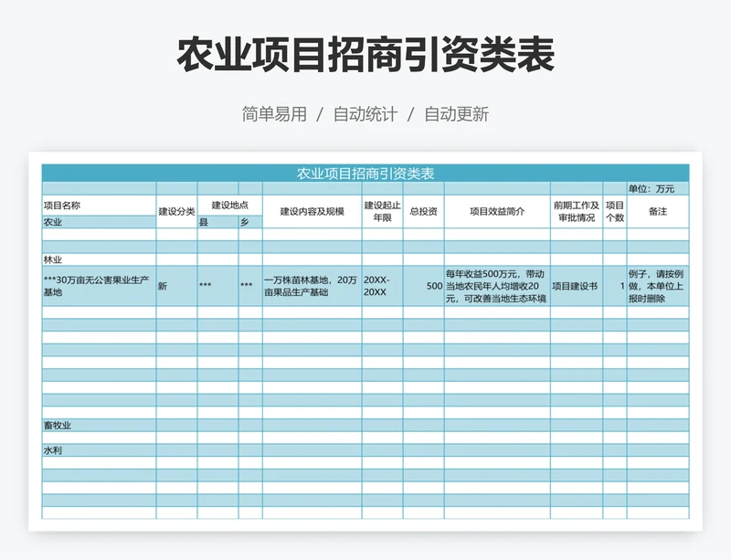Click the 水利 category row label
Screen dimensions: 731x560
[99, 450]
